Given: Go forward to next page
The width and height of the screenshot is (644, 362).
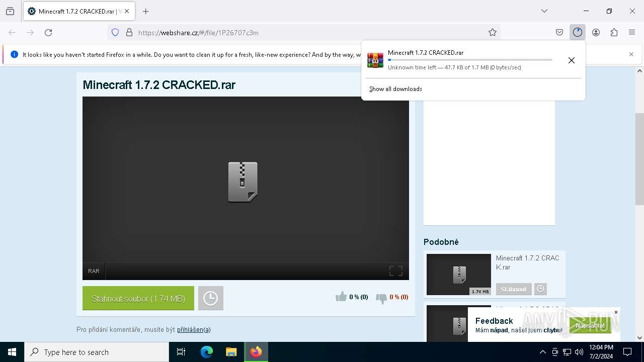Looking at the screenshot, I should pyautogui.click(x=30, y=32).
